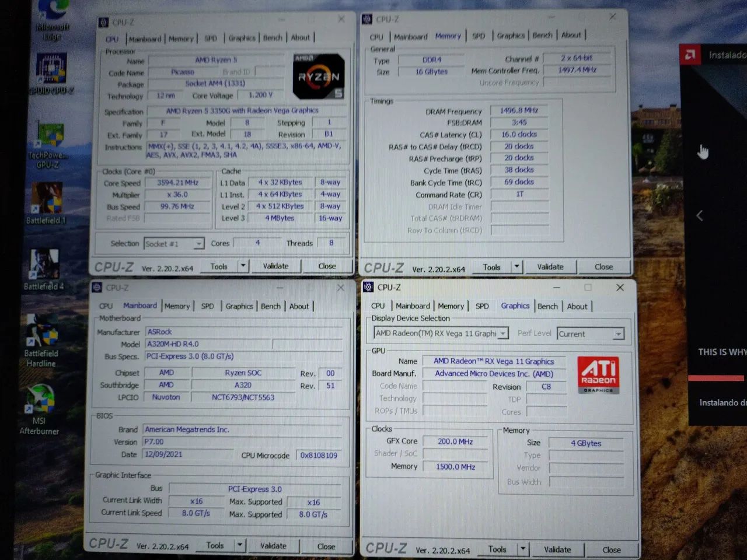Screen dimensions: 747x560
Task: Click Tools button in the Graphics tab window
Action: click(x=497, y=549)
